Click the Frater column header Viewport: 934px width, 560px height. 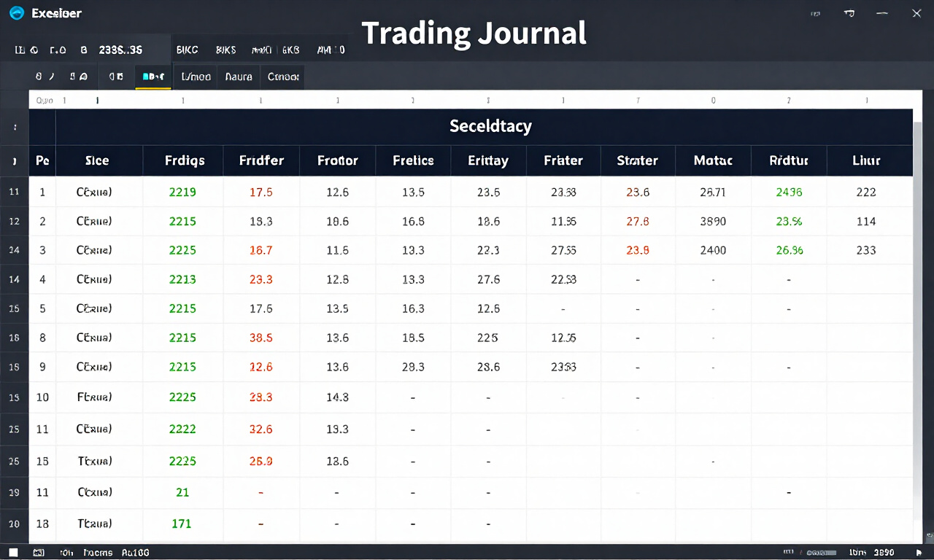point(563,161)
